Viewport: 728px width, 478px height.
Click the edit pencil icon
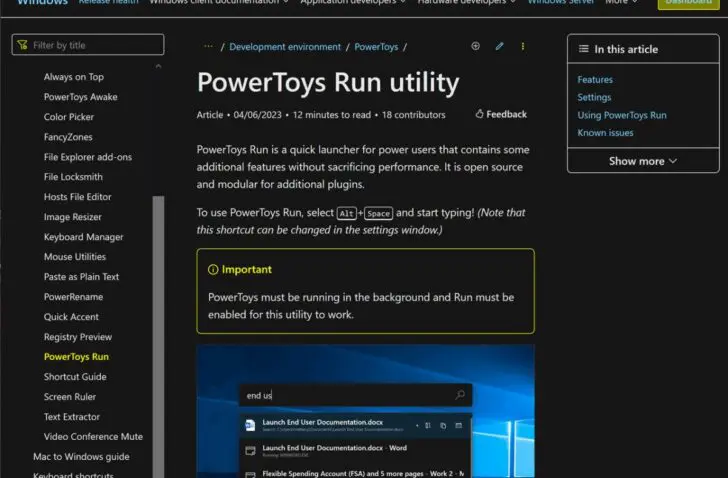[499, 46]
